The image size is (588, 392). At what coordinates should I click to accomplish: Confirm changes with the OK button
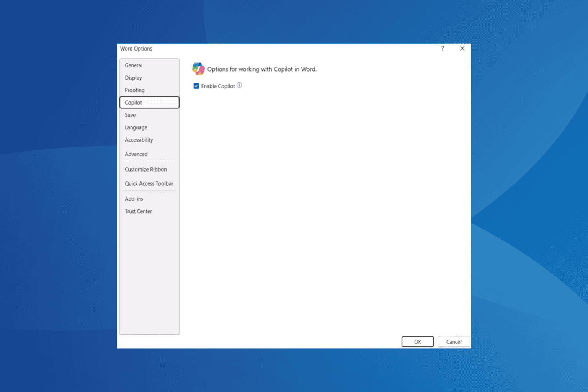418,342
